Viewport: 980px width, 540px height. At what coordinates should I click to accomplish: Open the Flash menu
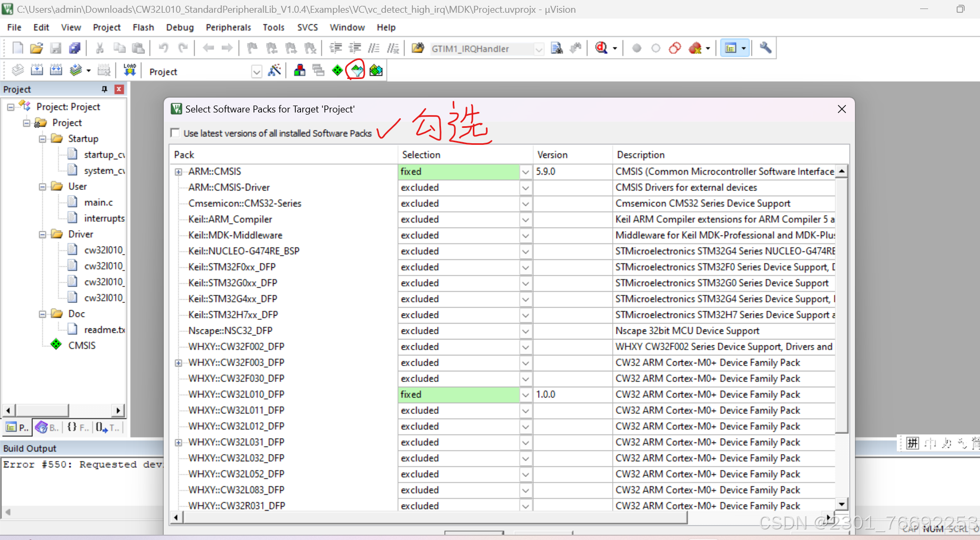coord(143,27)
